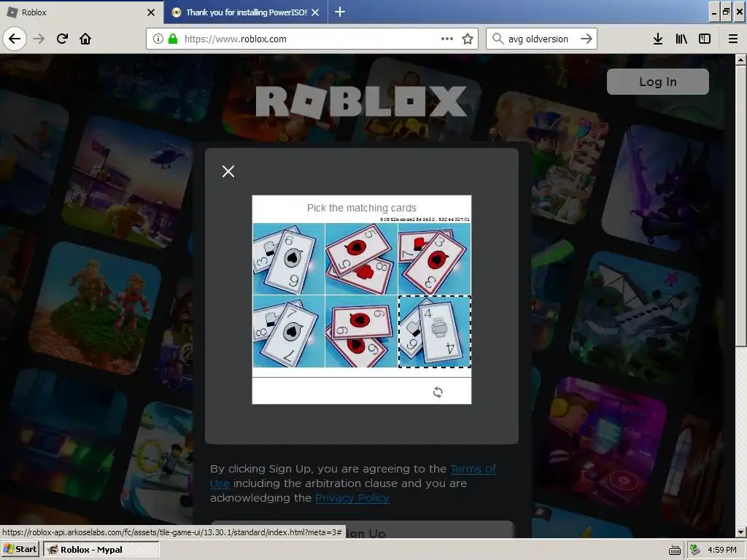Viewport: 747px width, 560px height.
Task: Reload the page with the refresh icon
Action: click(62, 39)
